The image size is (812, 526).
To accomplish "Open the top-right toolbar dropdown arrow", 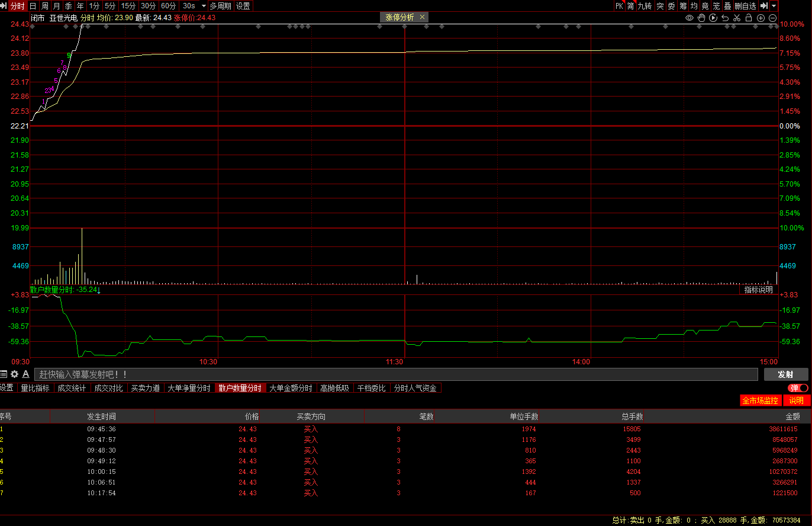I will pyautogui.click(x=774, y=6).
